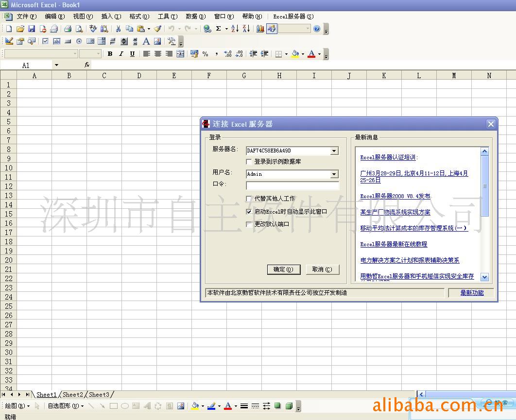Open the AutoSum functions arrow

[x=226, y=29]
